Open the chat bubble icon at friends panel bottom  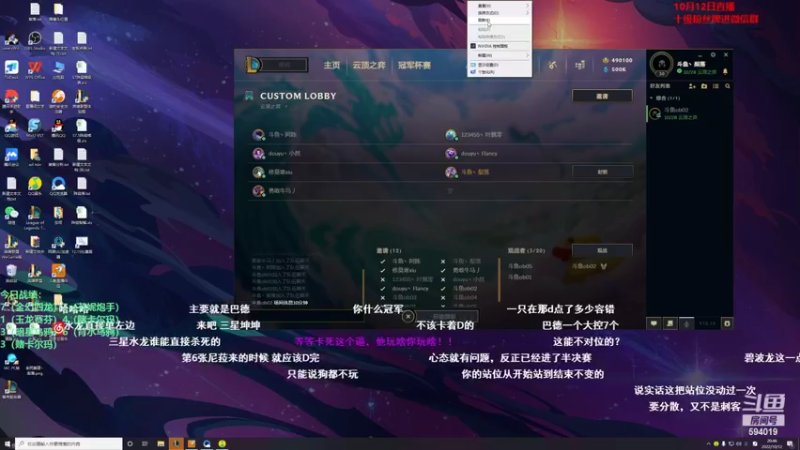(x=654, y=323)
